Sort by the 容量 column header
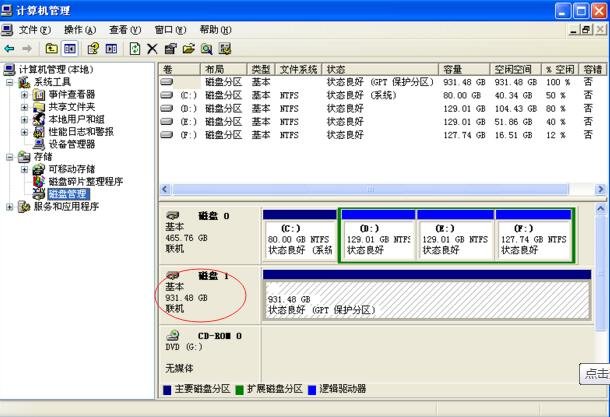610x417 pixels. pos(465,70)
